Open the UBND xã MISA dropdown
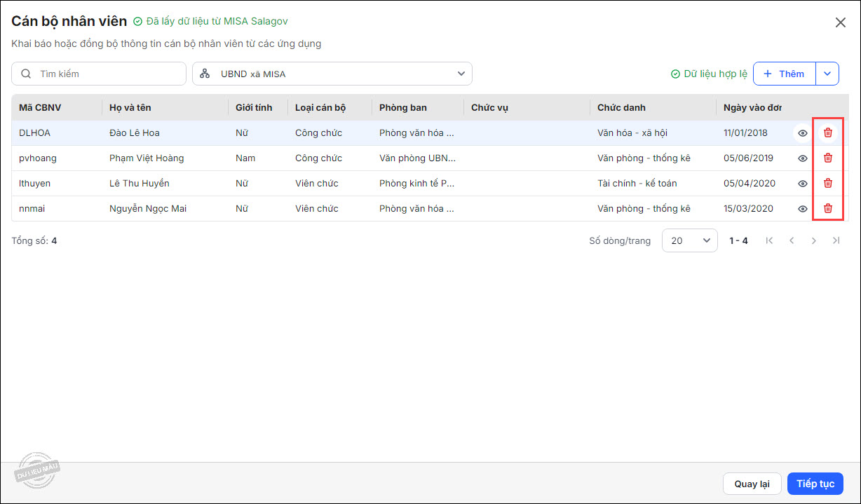Image resolution: width=861 pixels, height=504 pixels. (332, 74)
